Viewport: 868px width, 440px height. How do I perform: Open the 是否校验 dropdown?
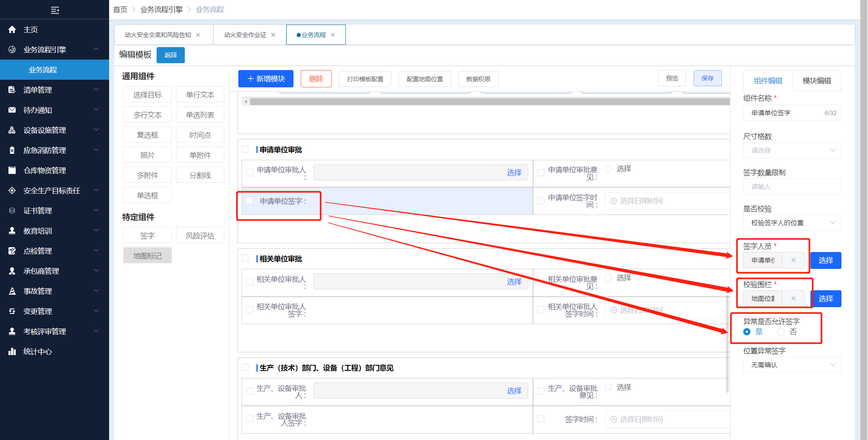click(792, 223)
